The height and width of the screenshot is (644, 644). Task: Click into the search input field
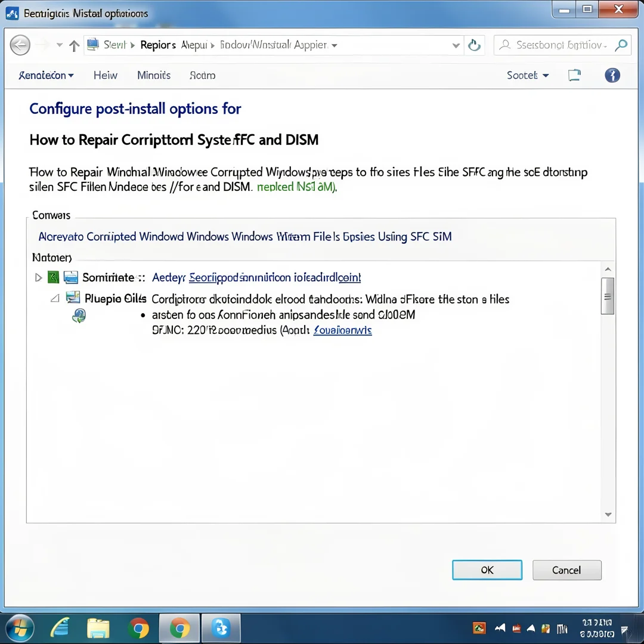tap(561, 45)
